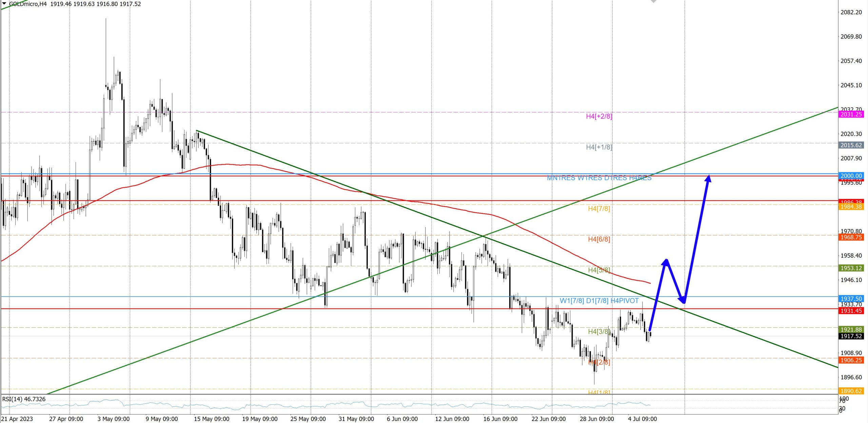Click the 15 May 09:00 time axis label
Screen dimensions: 868x423
pos(211,419)
